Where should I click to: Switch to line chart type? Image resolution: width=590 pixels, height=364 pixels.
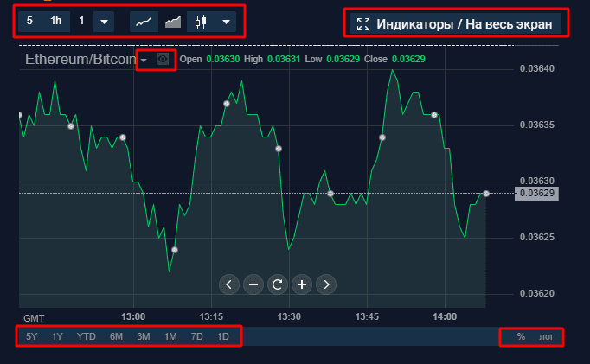click(x=144, y=22)
